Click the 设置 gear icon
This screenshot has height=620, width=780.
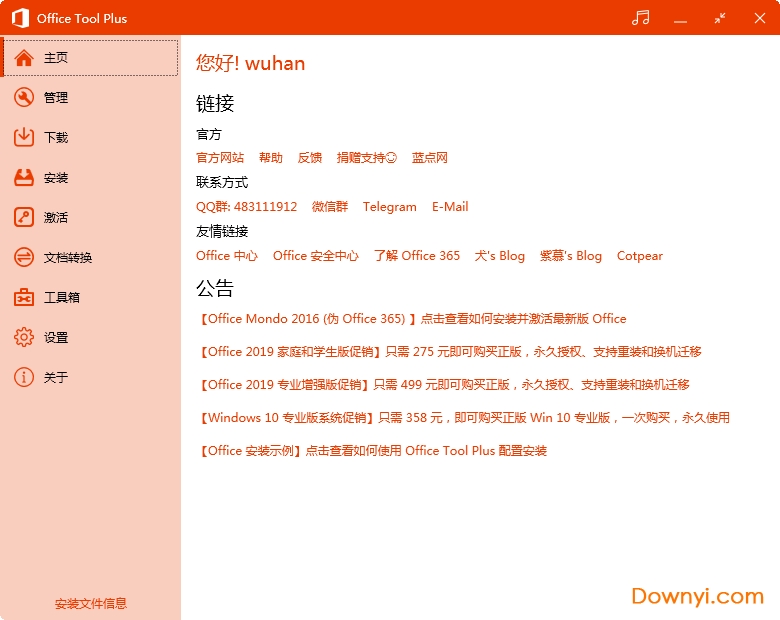click(x=24, y=337)
